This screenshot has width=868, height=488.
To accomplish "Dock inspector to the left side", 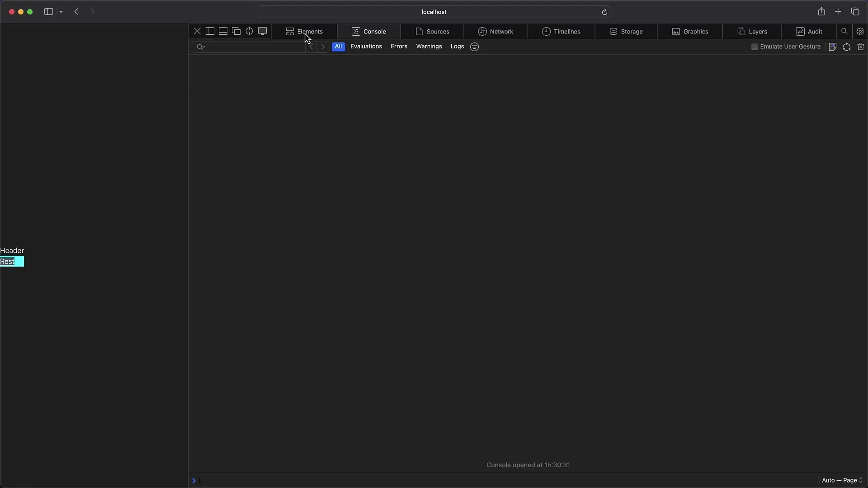I will pyautogui.click(x=210, y=31).
